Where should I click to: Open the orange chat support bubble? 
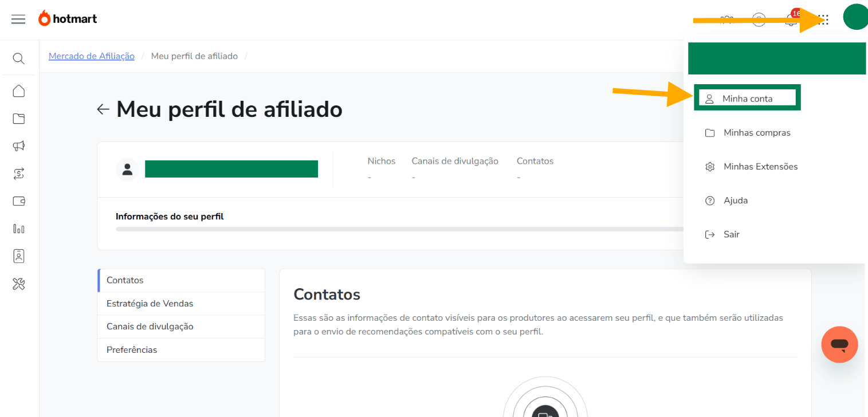839,344
